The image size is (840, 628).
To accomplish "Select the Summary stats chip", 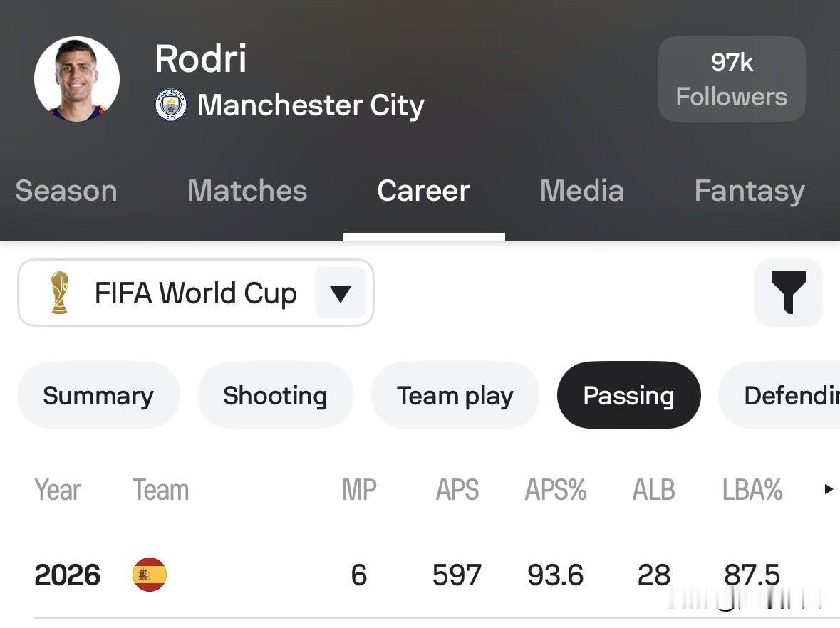I will (x=98, y=395).
